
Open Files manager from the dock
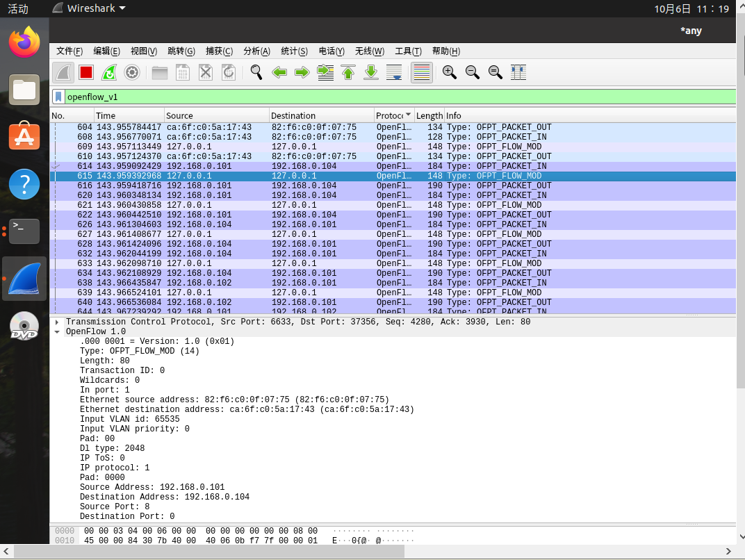24,90
